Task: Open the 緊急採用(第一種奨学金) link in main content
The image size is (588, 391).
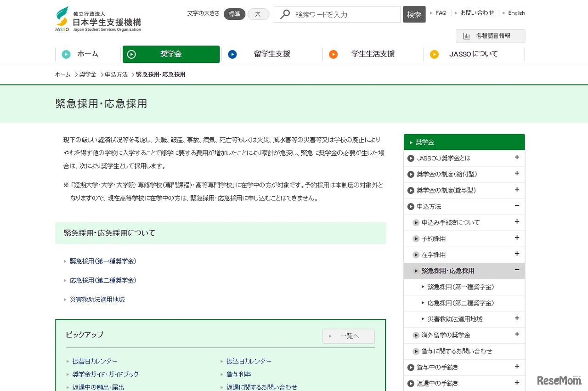Action: coord(103,261)
